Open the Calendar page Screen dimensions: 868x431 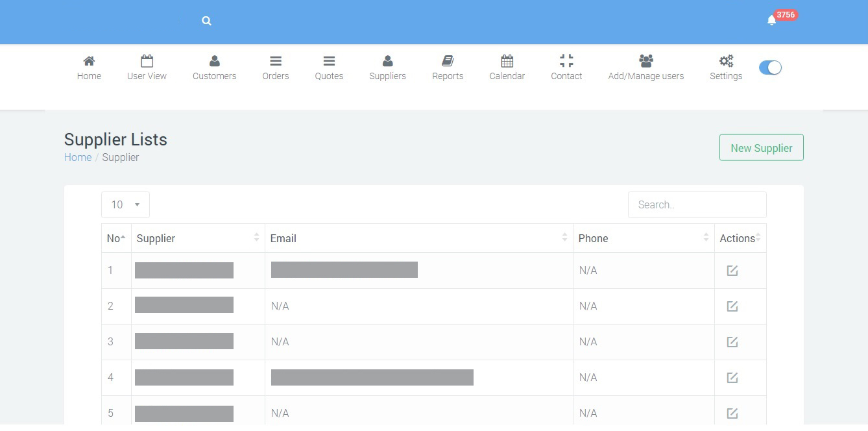click(507, 68)
